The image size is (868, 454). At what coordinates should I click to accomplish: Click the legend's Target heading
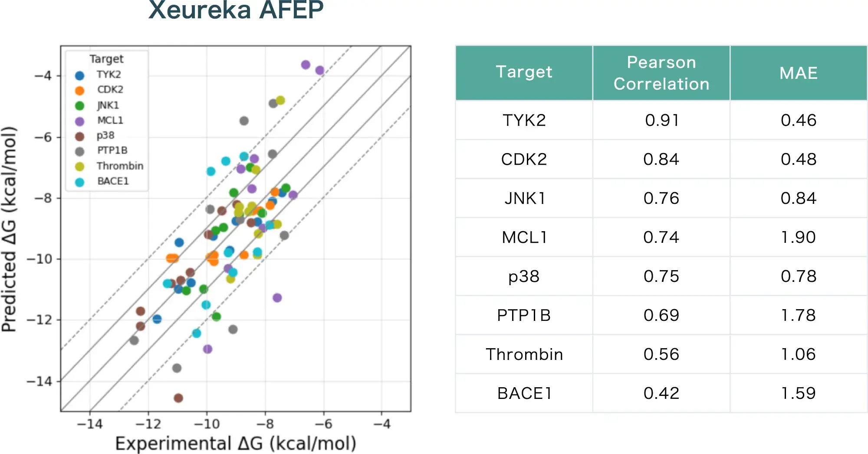106,59
